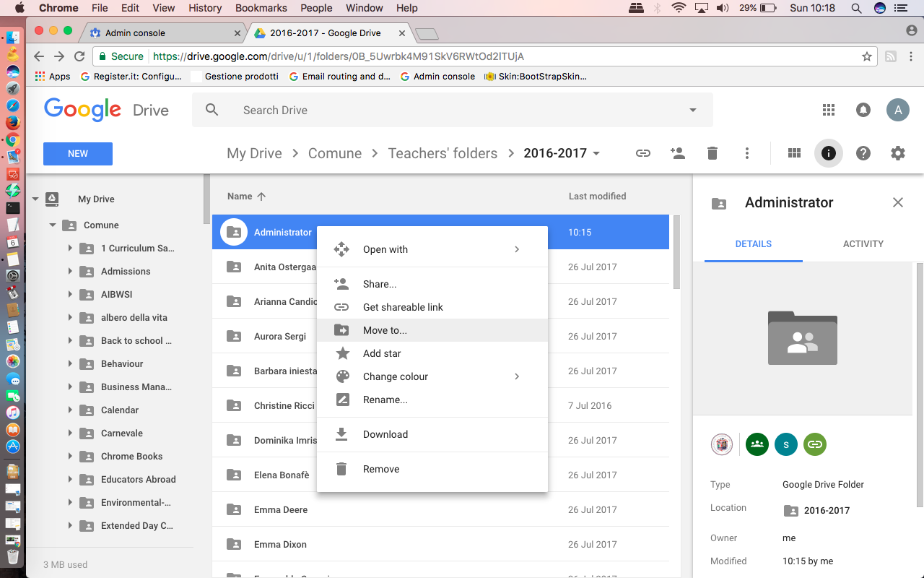
Task: Collapse the My Drive tree
Action: click(x=35, y=199)
